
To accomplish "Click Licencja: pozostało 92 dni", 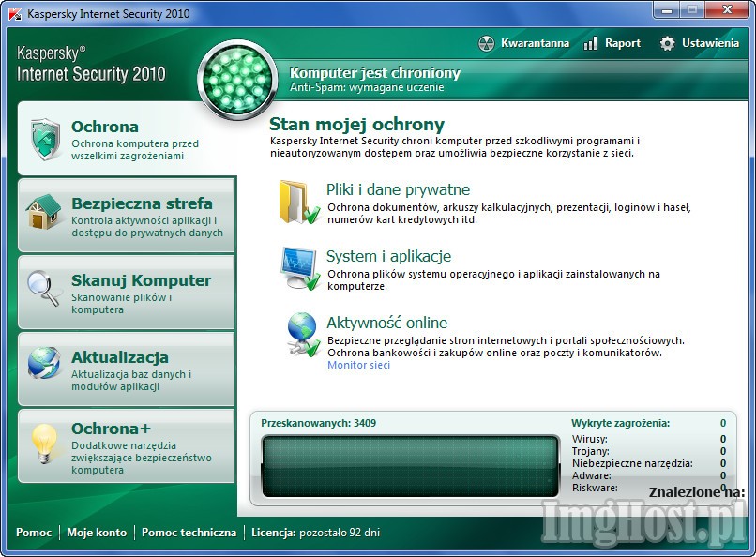I will [316, 533].
